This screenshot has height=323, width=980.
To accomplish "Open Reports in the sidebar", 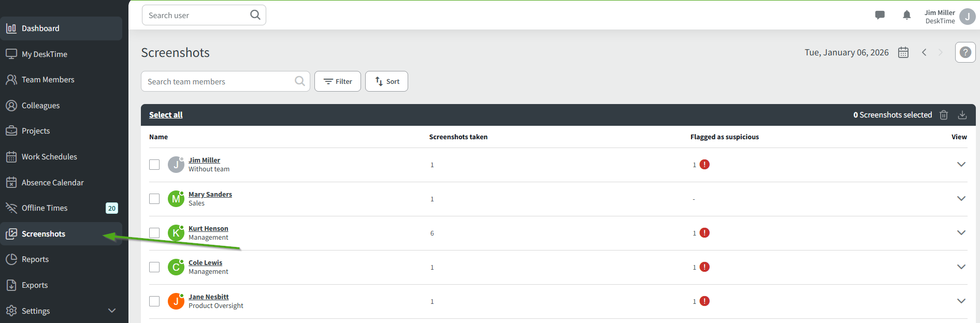I will pyautogui.click(x=35, y=259).
